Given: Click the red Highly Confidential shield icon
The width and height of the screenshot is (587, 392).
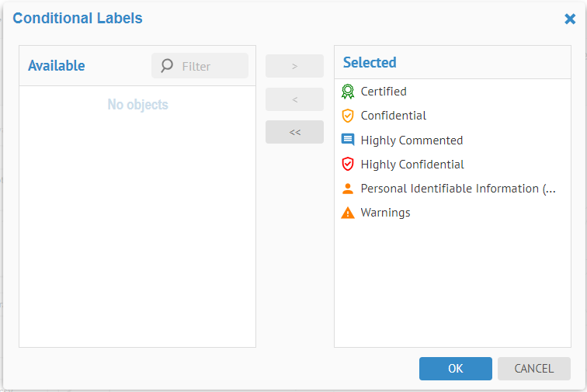Looking at the screenshot, I should click(348, 165).
